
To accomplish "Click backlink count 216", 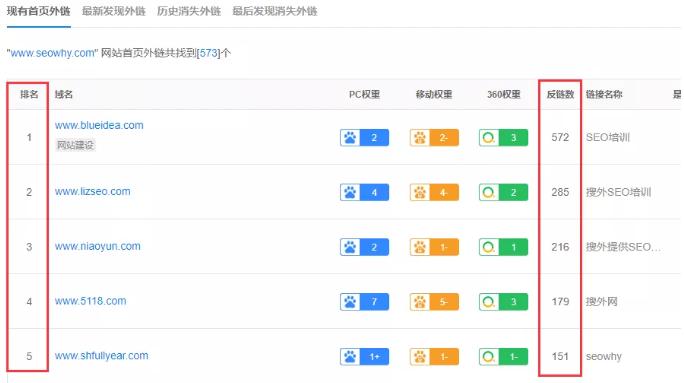I will point(560,247).
